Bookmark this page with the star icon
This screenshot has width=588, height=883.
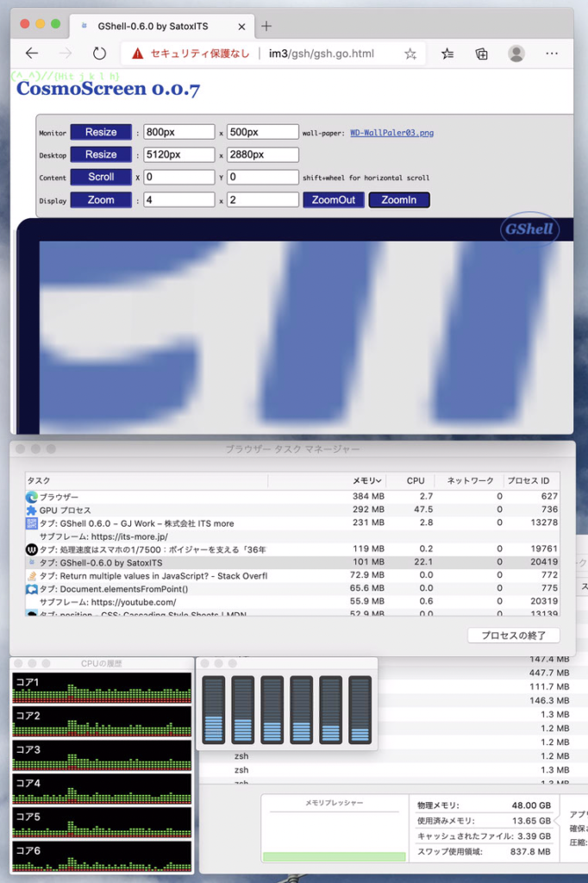click(x=410, y=53)
